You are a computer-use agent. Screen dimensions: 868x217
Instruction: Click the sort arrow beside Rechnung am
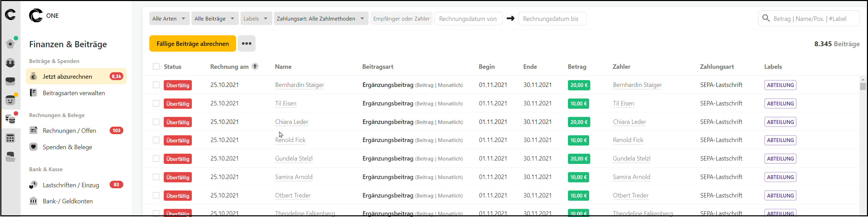(255, 66)
